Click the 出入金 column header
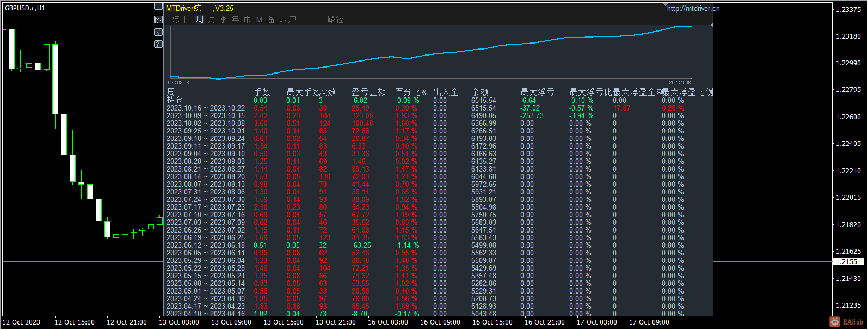Image resolution: width=868 pixels, height=330 pixels. pyautogui.click(x=446, y=92)
